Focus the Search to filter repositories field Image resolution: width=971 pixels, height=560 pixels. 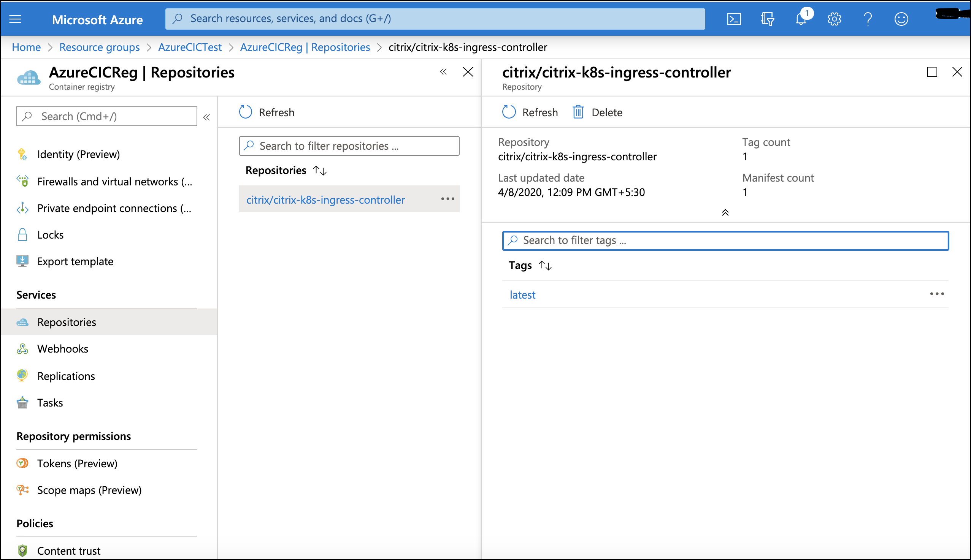coord(349,146)
